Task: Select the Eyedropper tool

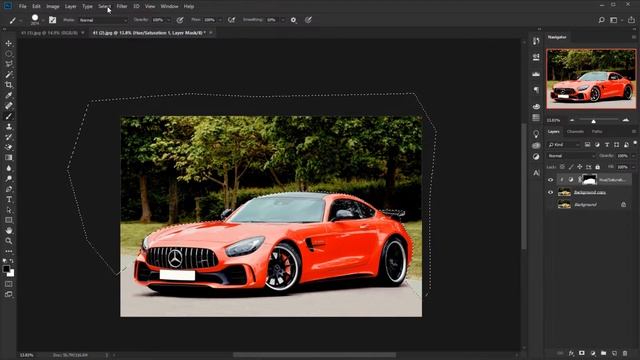Action: [9, 96]
